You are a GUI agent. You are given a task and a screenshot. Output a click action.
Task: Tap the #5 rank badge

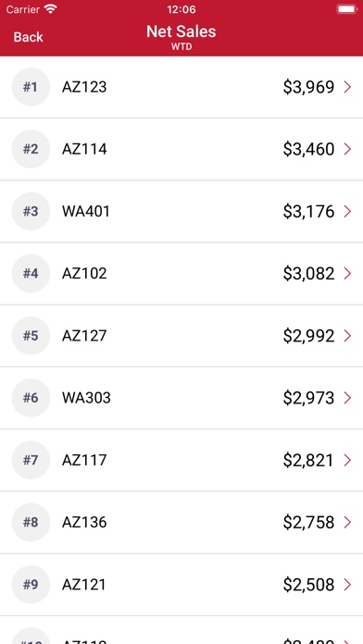click(31, 336)
